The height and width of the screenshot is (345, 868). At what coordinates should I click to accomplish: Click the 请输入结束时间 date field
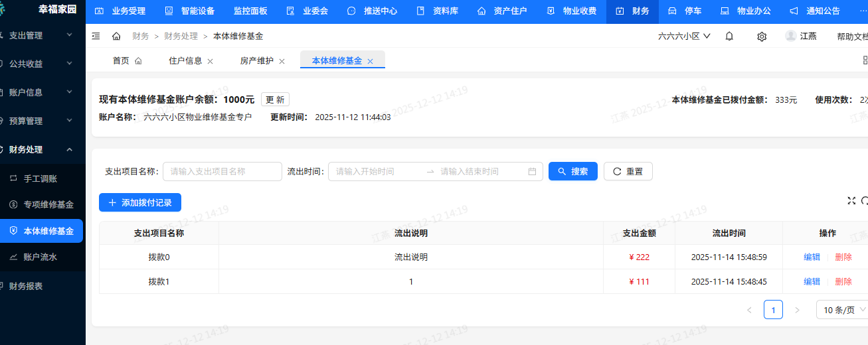[x=481, y=171]
